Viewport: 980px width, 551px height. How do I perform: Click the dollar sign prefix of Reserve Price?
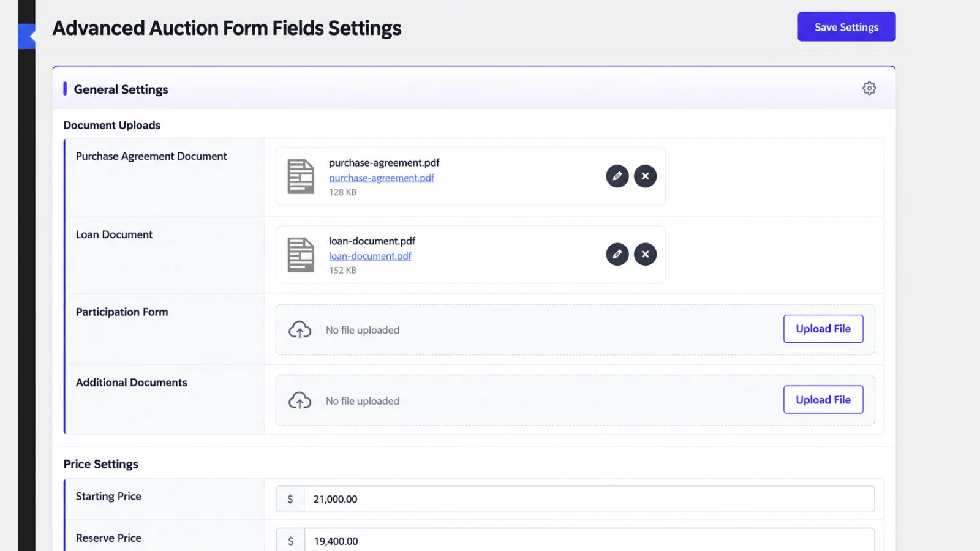[x=290, y=541]
